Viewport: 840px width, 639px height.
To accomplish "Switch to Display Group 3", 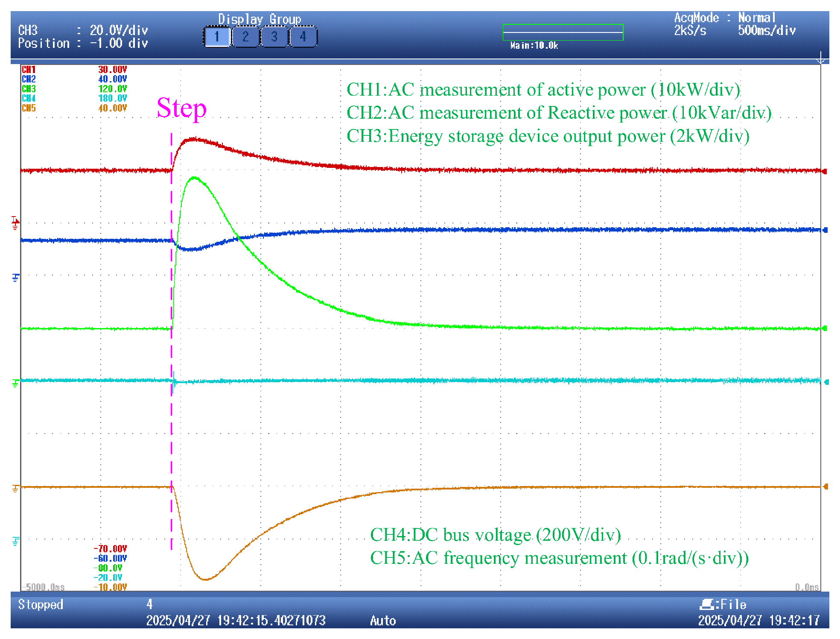I will click(x=274, y=37).
